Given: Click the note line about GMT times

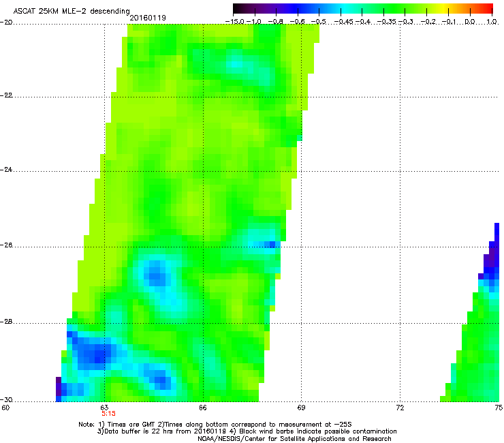Looking at the screenshot, I should click(x=215, y=425).
